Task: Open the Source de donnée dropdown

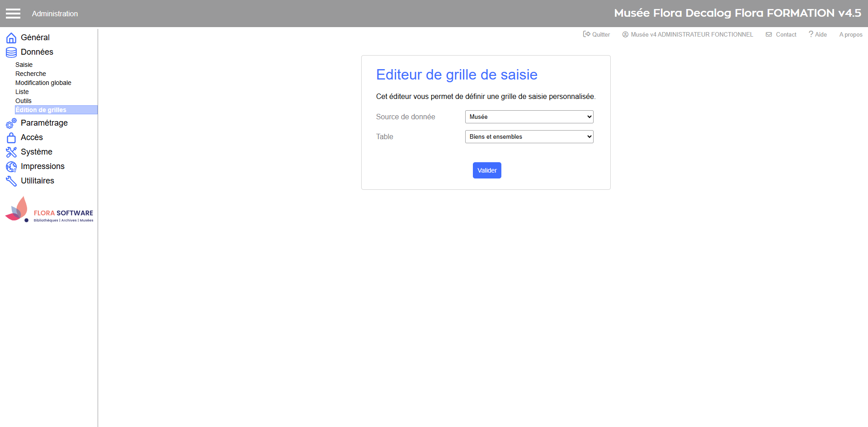Action: pyautogui.click(x=529, y=117)
